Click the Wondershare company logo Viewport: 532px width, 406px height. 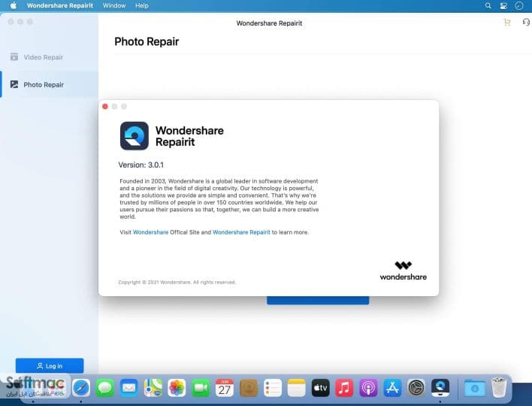[x=403, y=271]
